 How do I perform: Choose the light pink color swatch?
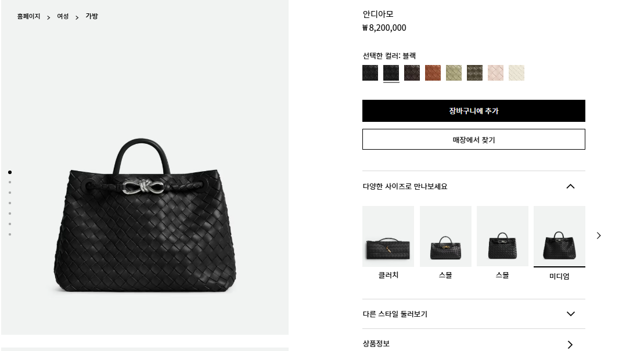pyautogui.click(x=495, y=73)
